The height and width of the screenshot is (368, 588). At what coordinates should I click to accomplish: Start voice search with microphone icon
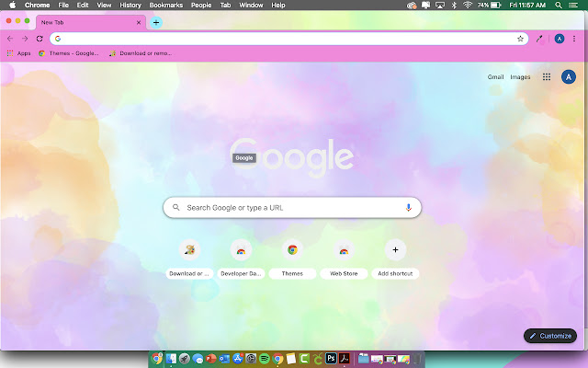tap(408, 208)
